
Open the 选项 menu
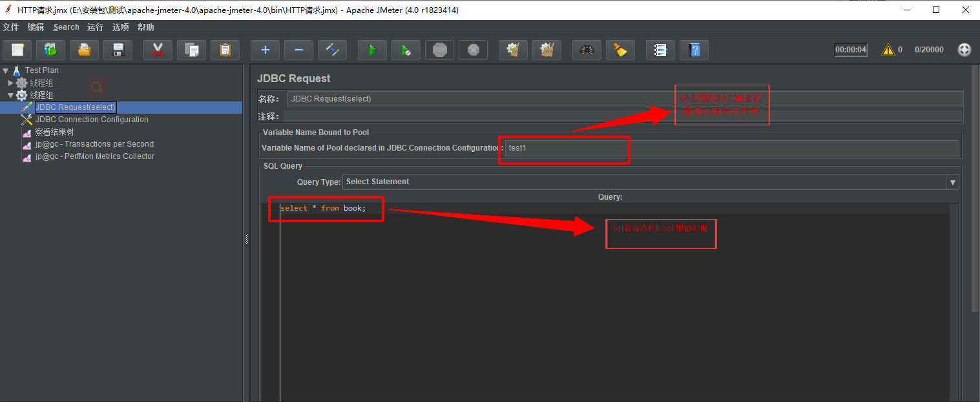click(120, 27)
